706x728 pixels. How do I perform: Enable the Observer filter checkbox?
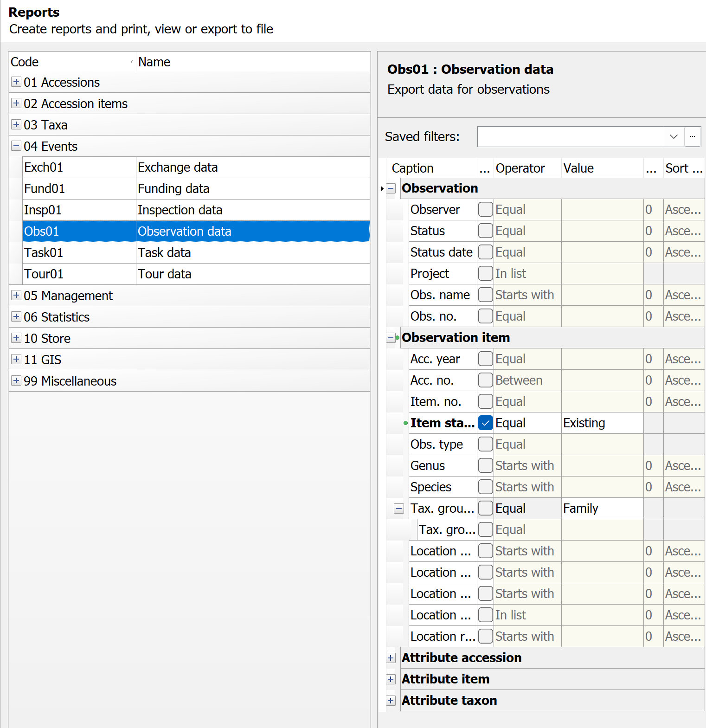click(x=486, y=210)
